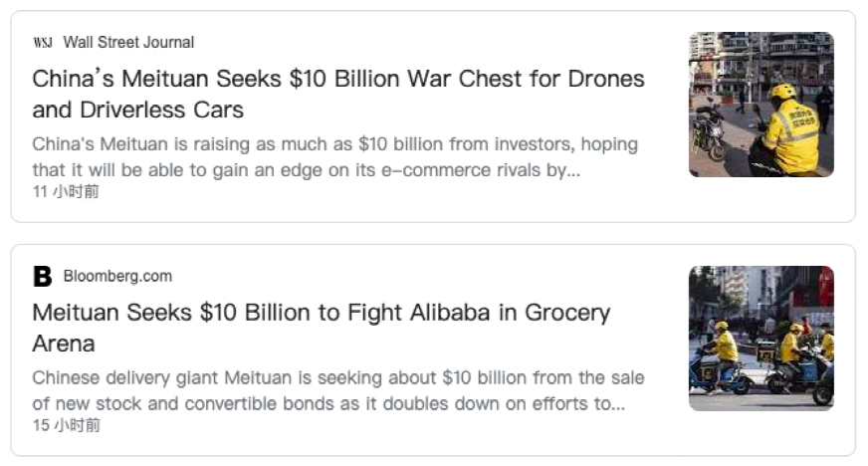Open headline Meituan Seeks $10 Billion to Fight Alibaba
Viewport: 868px width, 466px height.
click(x=322, y=328)
